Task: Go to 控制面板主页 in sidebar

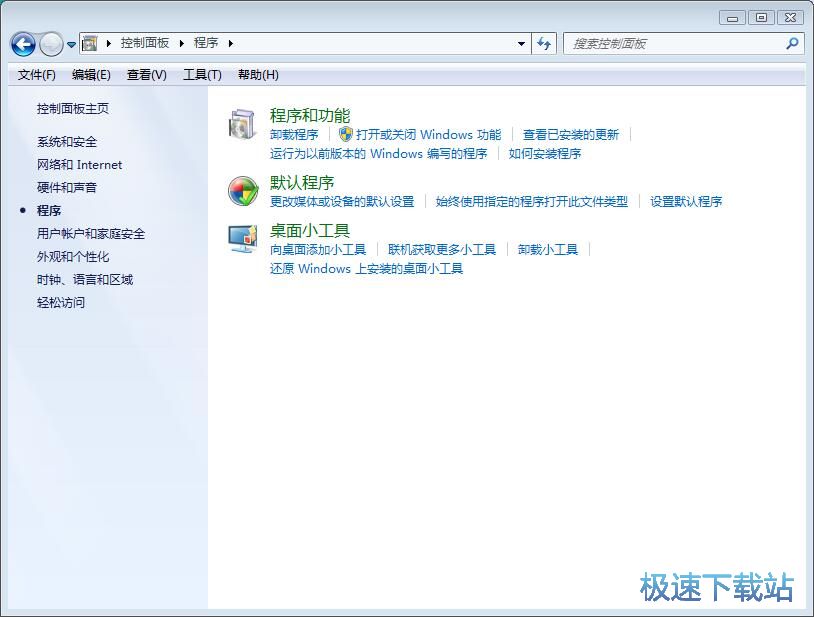Action: click(73, 108)
